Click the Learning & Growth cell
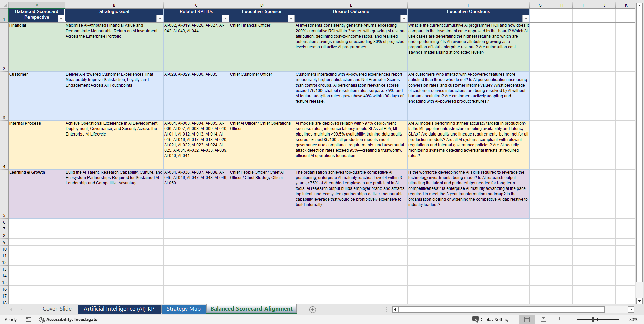Viewport: 644px width, 324px height. 37,194
